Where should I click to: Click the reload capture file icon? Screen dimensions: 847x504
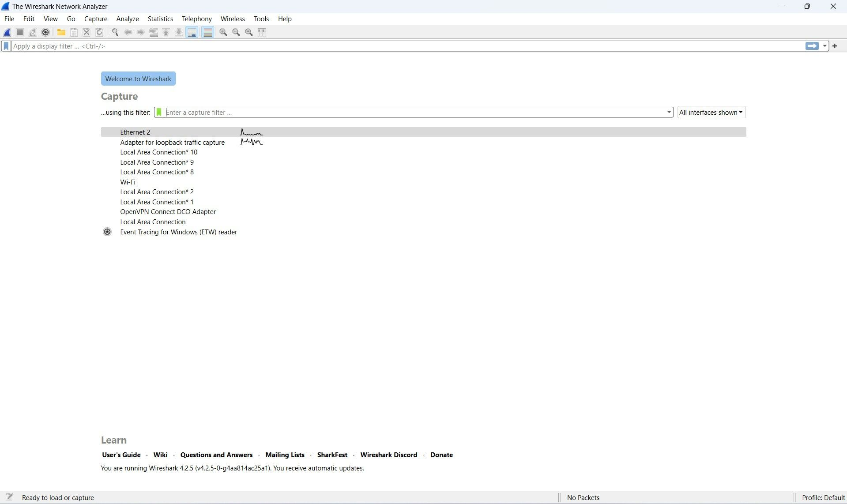(99, 32)
